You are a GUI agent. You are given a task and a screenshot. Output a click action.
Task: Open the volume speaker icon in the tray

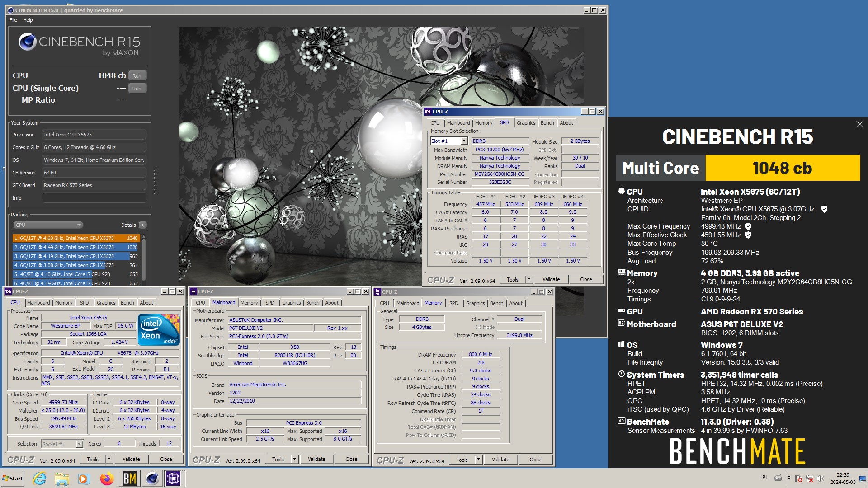[821, 479]
